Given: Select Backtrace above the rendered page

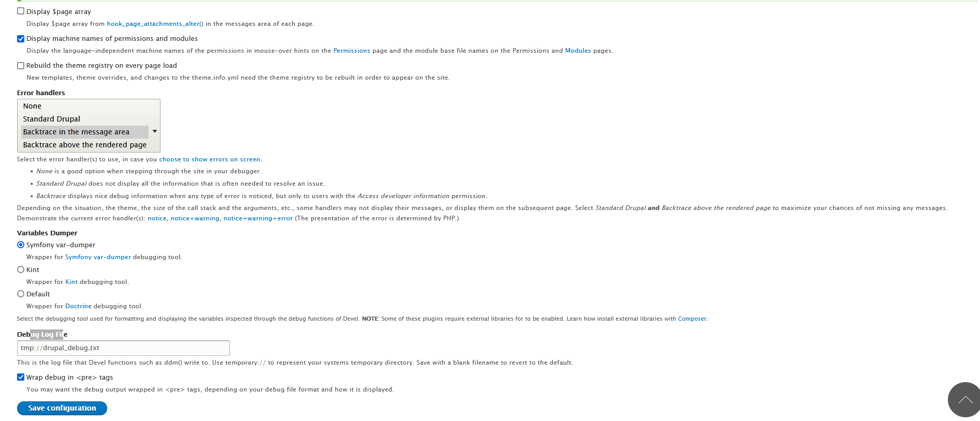Looking at the screenshot, I should (84, 145).
